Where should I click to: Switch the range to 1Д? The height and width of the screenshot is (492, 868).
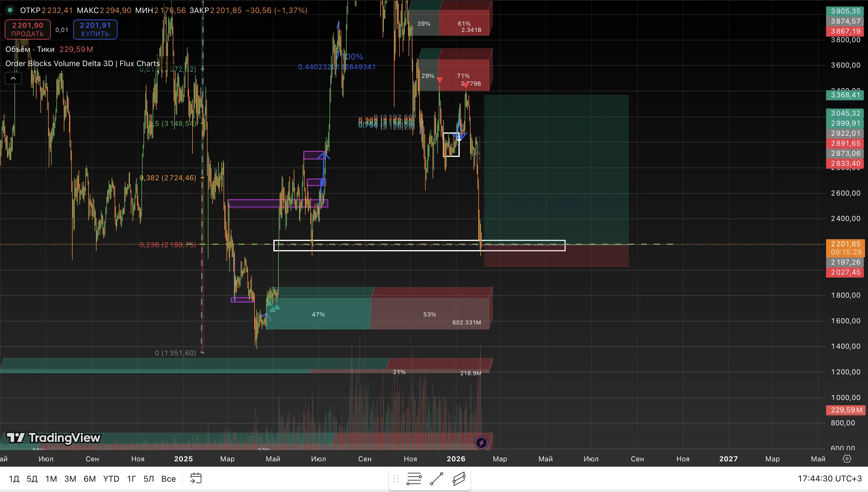pyautogui.click(x=14, y=478)
